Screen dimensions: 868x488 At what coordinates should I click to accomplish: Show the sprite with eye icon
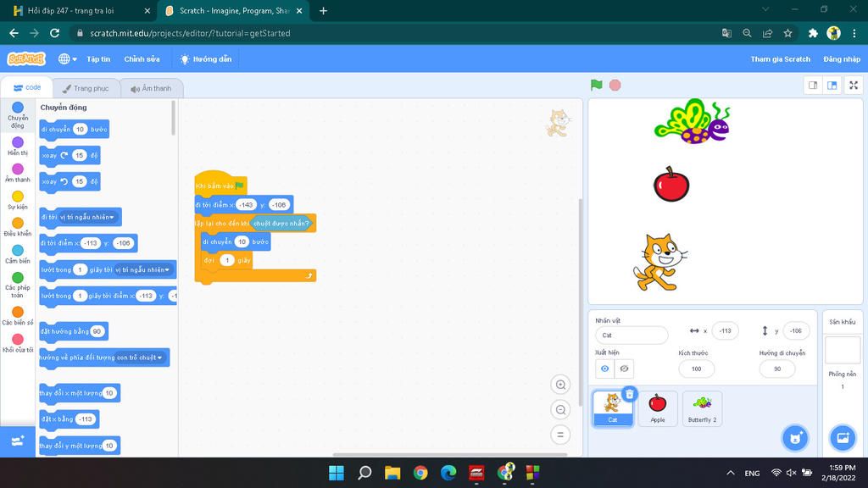[x=605, y=369]
